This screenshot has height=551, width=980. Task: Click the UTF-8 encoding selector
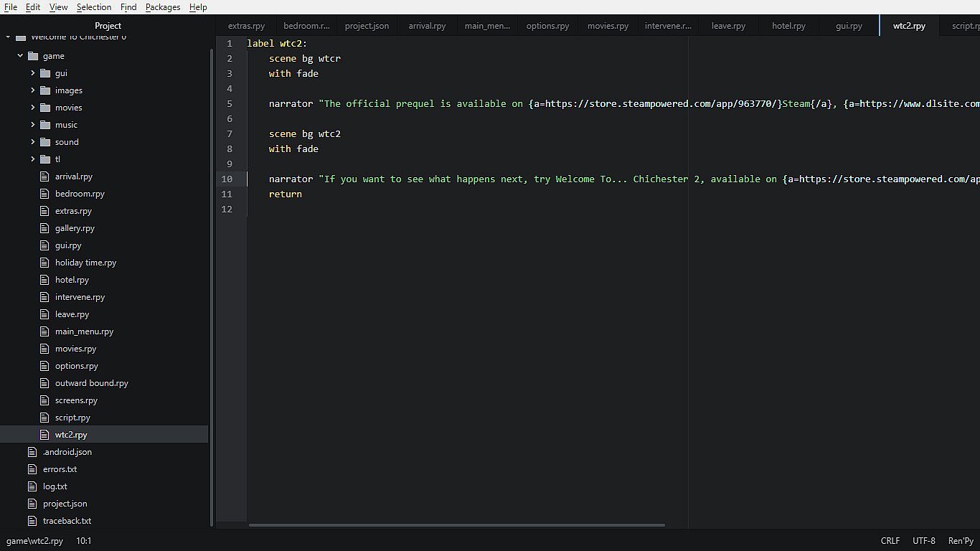click(924, 541)
